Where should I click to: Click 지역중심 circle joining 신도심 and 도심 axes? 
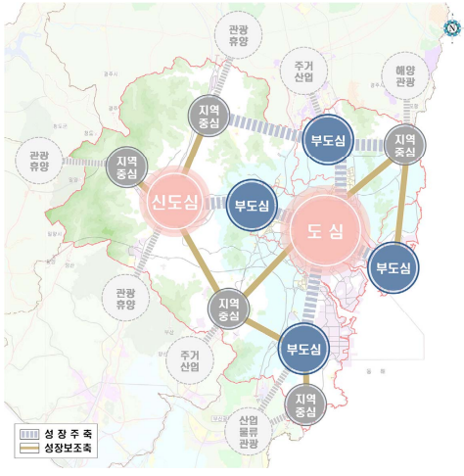229,309
